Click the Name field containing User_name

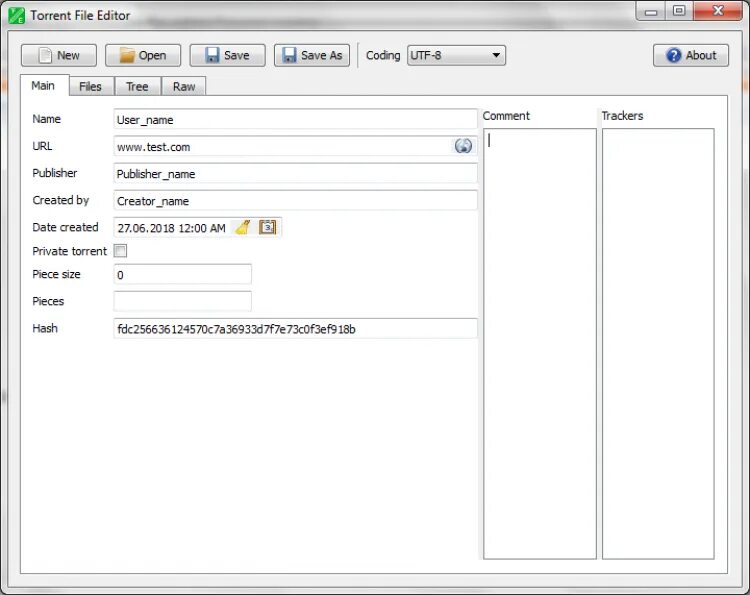point(296,120)
